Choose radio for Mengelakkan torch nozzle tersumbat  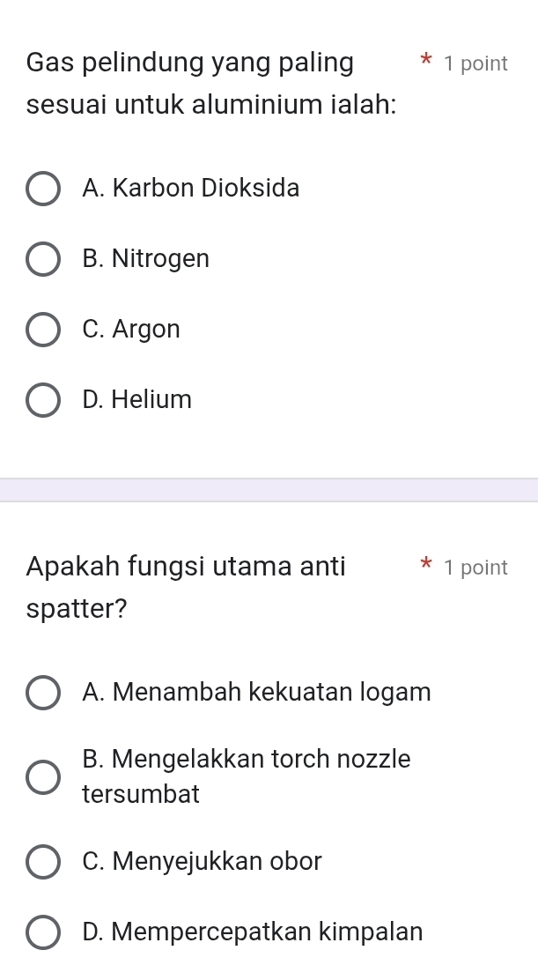point(43,778)
